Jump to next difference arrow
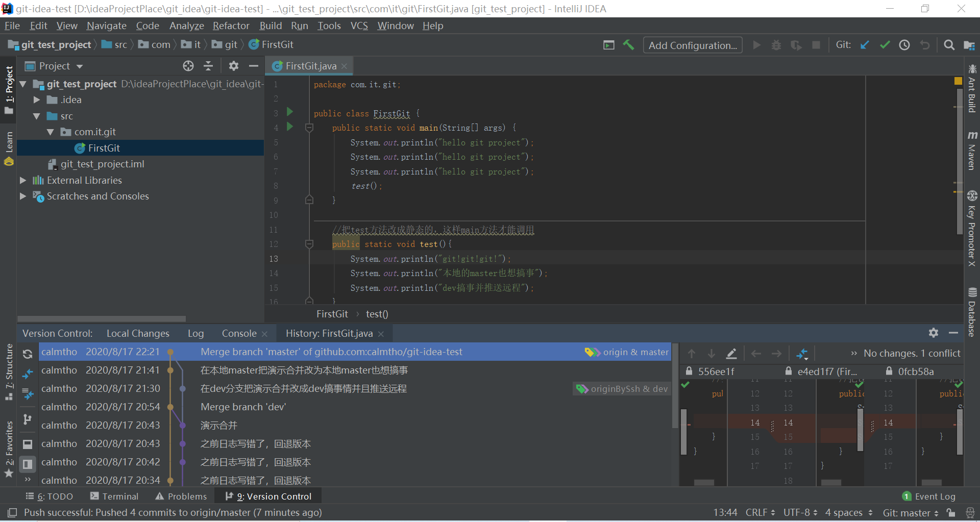 711,353
